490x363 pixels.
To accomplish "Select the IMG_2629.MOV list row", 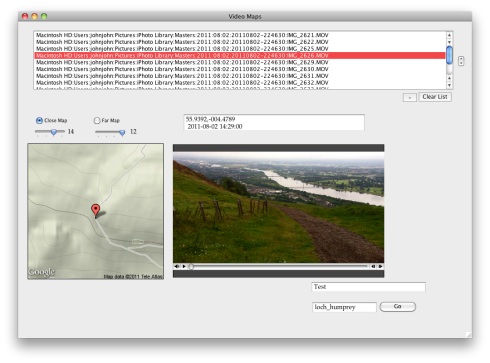I will pos(240,62).
